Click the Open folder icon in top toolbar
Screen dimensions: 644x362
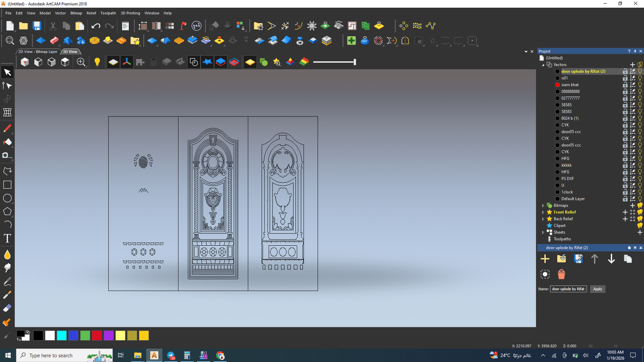23,26
